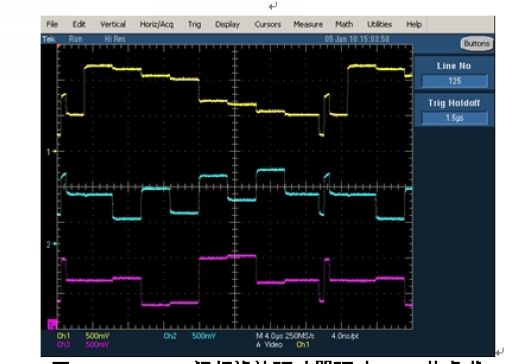Select the Line No value field

[x=455, y=81]
